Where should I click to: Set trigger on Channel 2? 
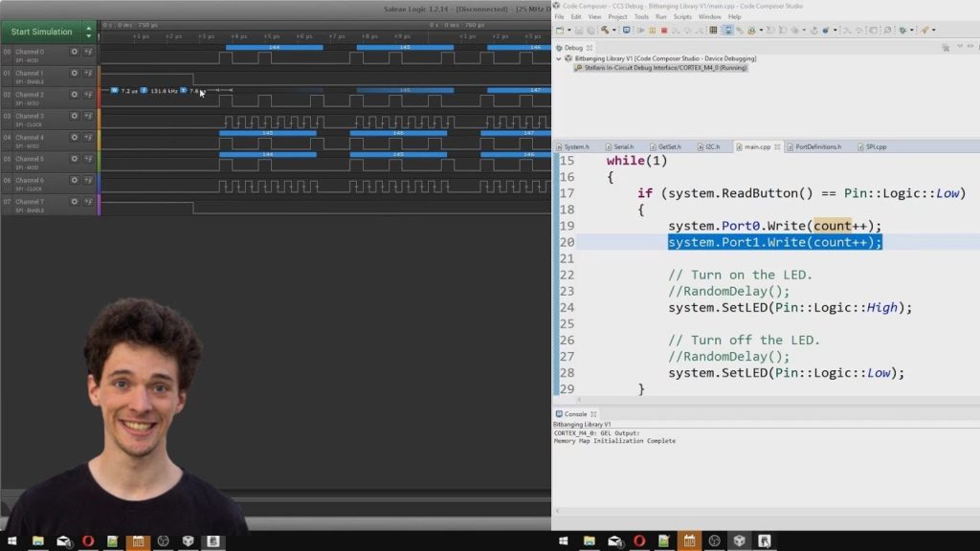pyautogui.click(x=88, y=95)
